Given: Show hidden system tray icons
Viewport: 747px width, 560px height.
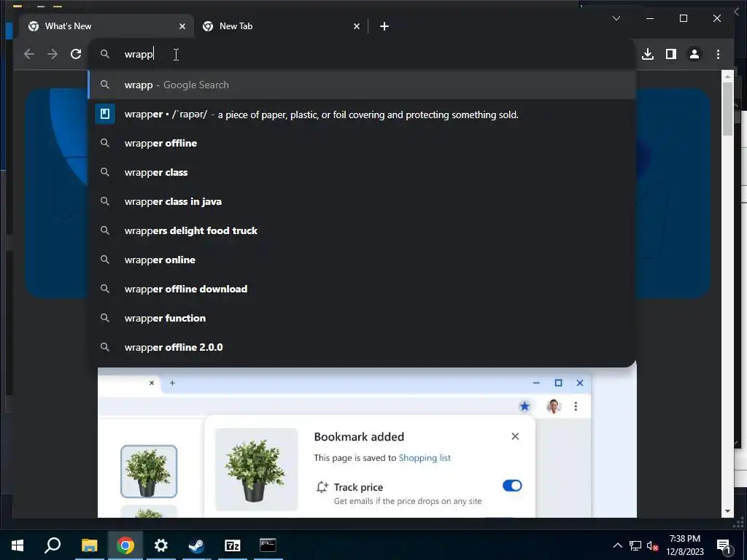Looking at the screenshot, I should [617, 545].
